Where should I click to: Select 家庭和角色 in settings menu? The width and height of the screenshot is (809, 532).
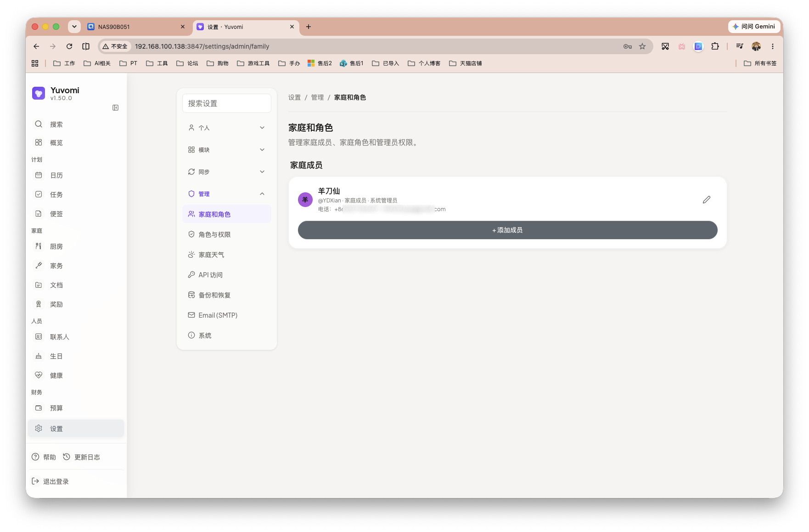click(x=227, y=214)
